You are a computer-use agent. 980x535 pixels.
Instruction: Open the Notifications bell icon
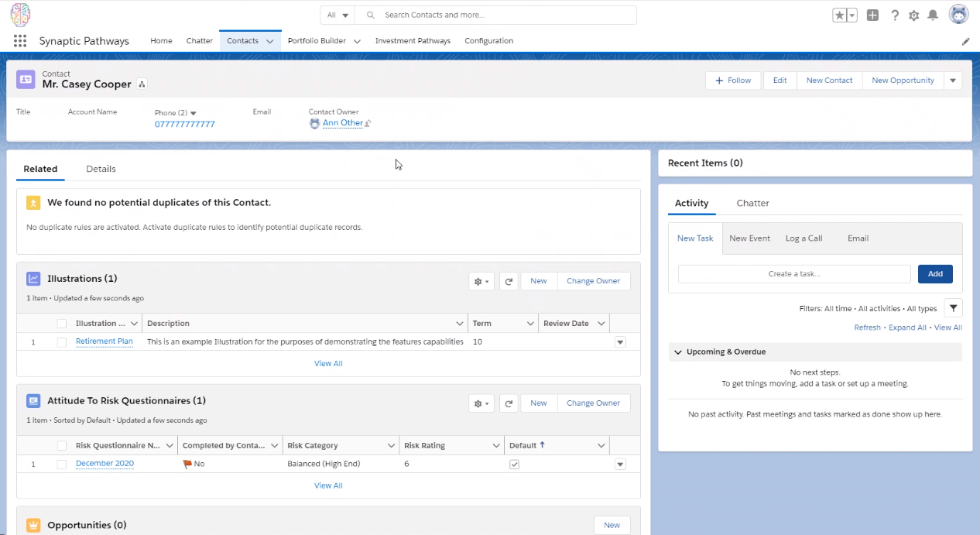tap(933, 15)
